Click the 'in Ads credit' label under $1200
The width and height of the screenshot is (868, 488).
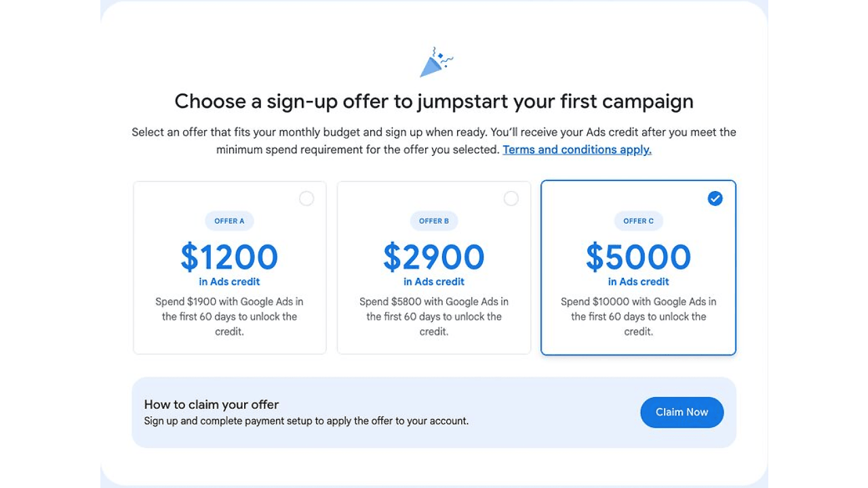click(x=229, y=281)
